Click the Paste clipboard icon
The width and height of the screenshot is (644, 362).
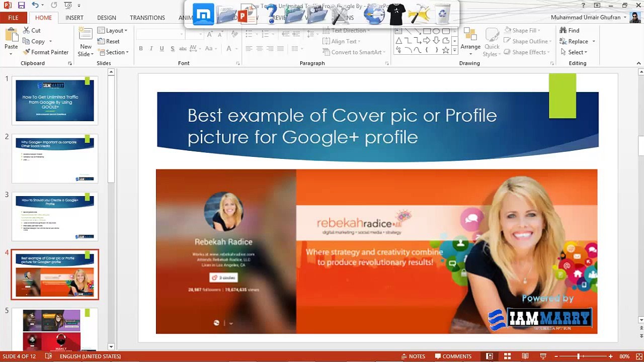coord(11,35)
